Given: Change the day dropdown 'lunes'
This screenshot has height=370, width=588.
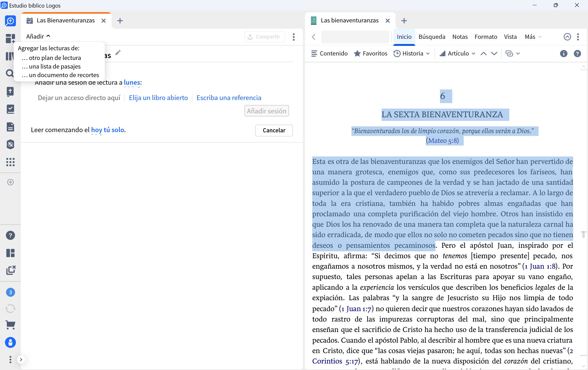Looking at the screenshot, I should 132,83.
